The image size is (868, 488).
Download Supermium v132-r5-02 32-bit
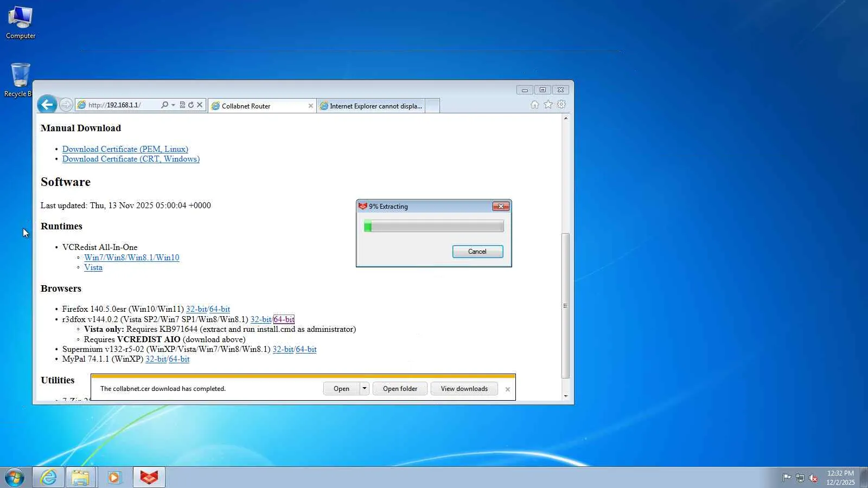pos(283,349)
